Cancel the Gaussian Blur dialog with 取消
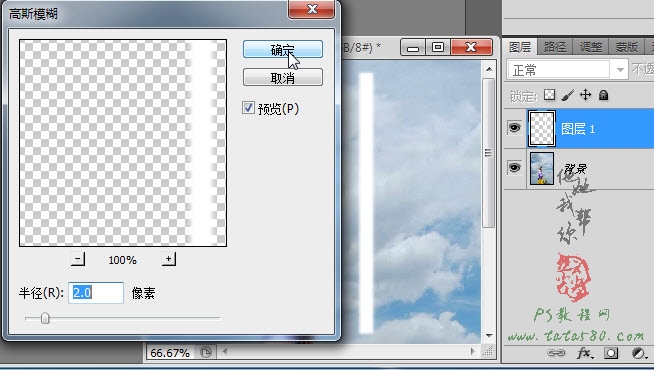Viewport: 654px width, 370px height. [283, 78]
